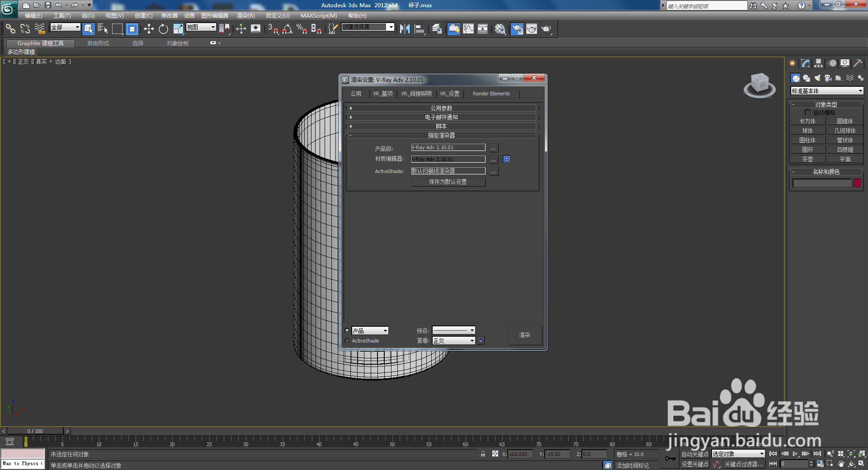Viewport: 868px width, 470px height.
Task: Click the teapot Render Production icon
Action: point(547,29)
